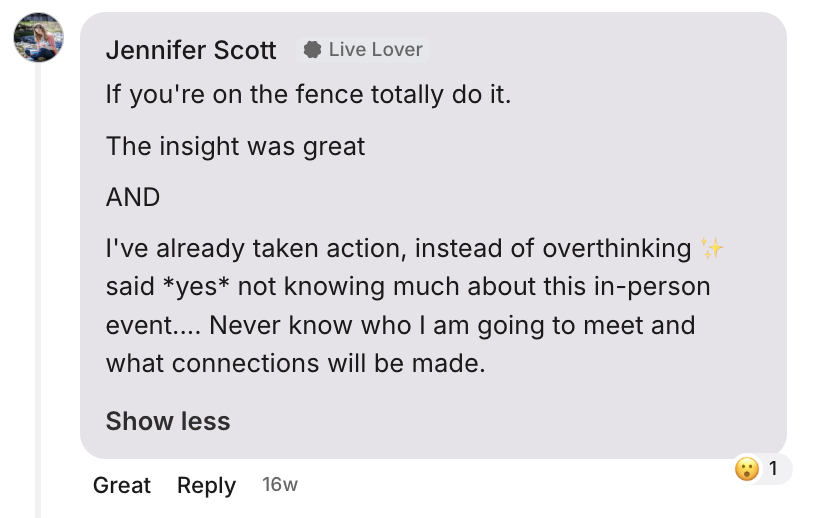
Task: Collapse the comment with Show less
Action: (168, 421)
